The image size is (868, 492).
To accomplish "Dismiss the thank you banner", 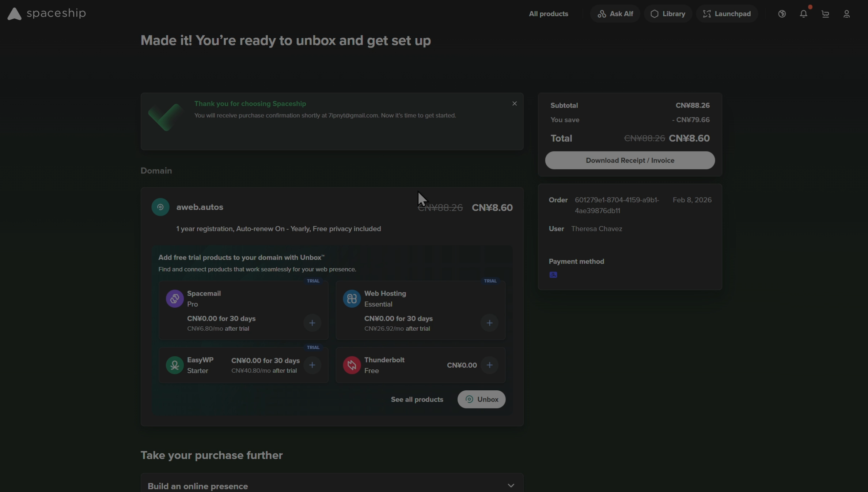I will tap(514, 104).
